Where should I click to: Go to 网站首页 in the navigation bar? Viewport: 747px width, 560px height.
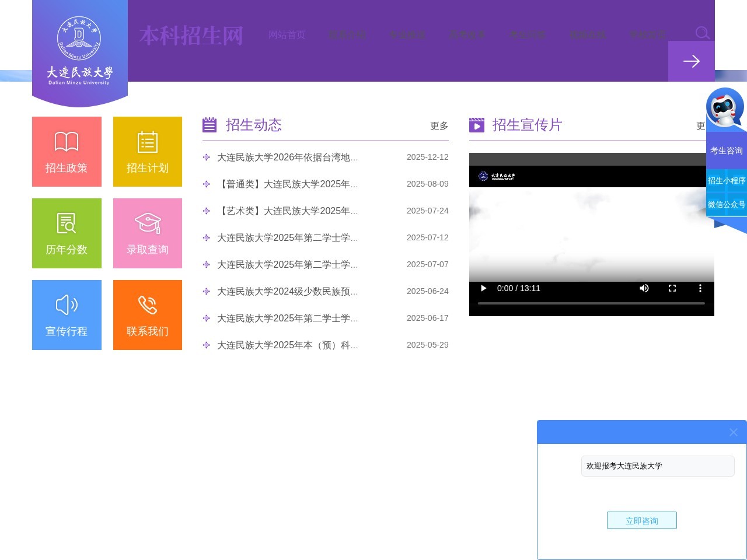pos(287,34)
